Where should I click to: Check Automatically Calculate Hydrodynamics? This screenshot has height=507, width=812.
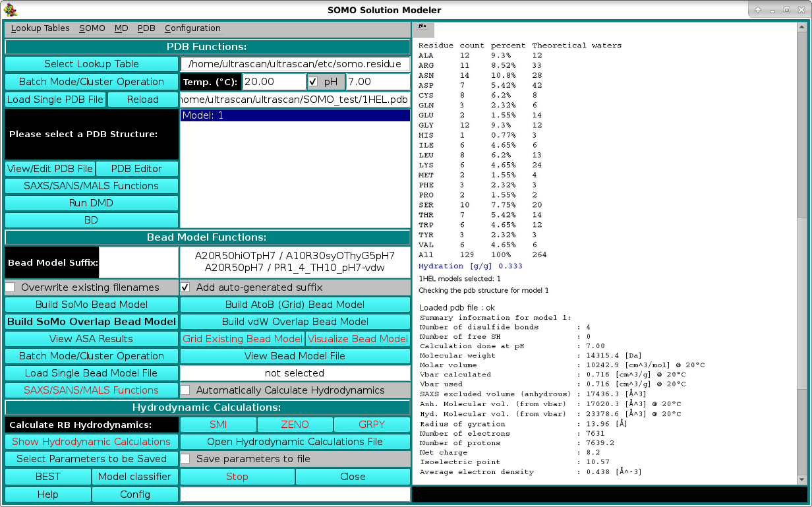pos(186,390)
